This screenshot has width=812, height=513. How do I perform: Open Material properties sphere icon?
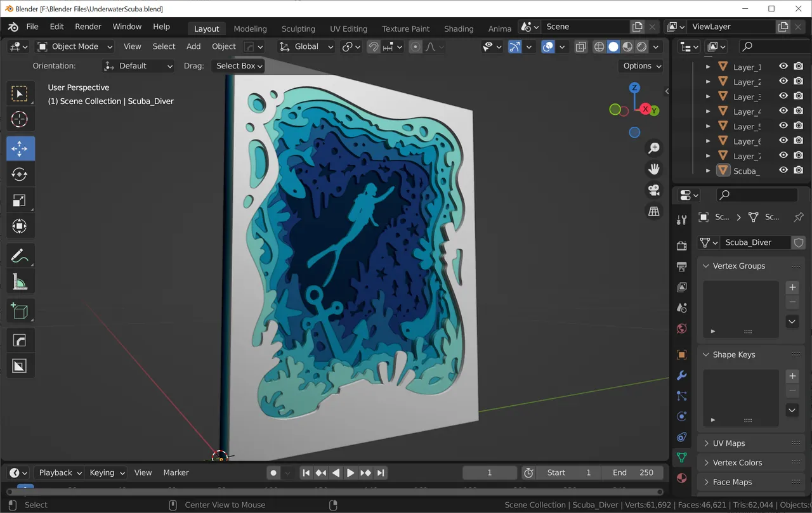682,478
